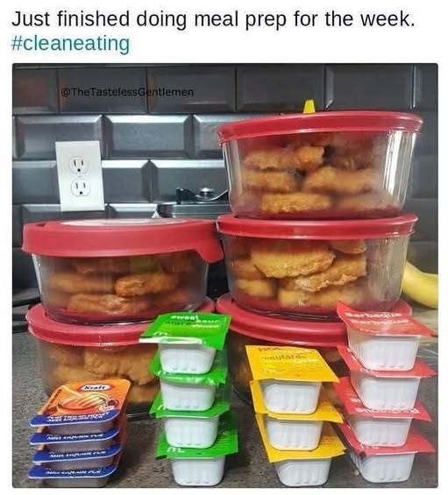The image size is (448, 495).
Task: Click the topmost nugget container's red lid
Action: click(319, 124)
